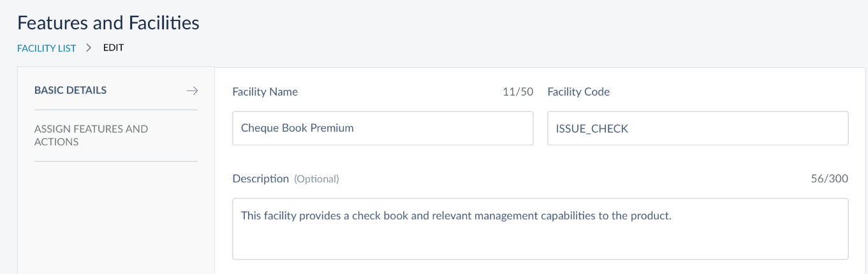The image size is (868, 274).
Task: Click the (Optional) hint text
Action: (x=316, y=179)
